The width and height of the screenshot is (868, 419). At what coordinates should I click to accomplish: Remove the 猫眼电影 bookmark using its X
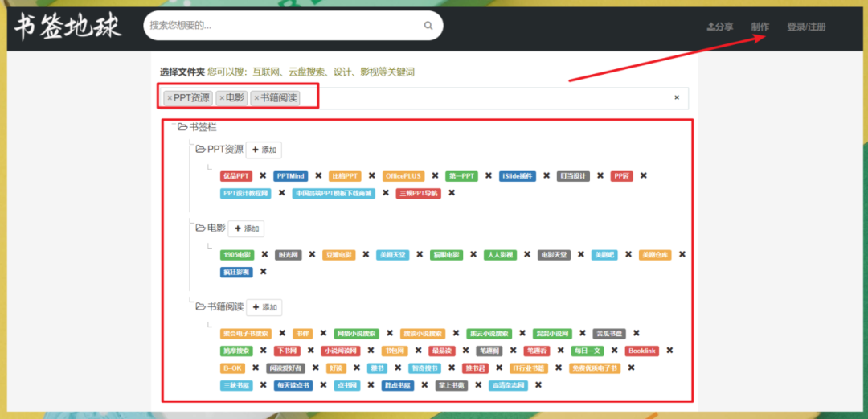(473, 254)
